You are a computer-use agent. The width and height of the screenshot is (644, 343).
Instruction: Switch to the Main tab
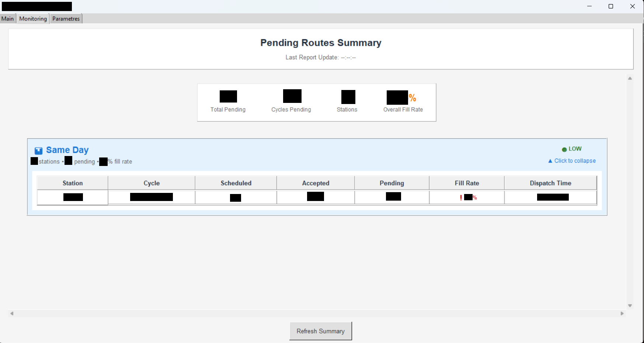pyautogui.click(x=7, y=19)
